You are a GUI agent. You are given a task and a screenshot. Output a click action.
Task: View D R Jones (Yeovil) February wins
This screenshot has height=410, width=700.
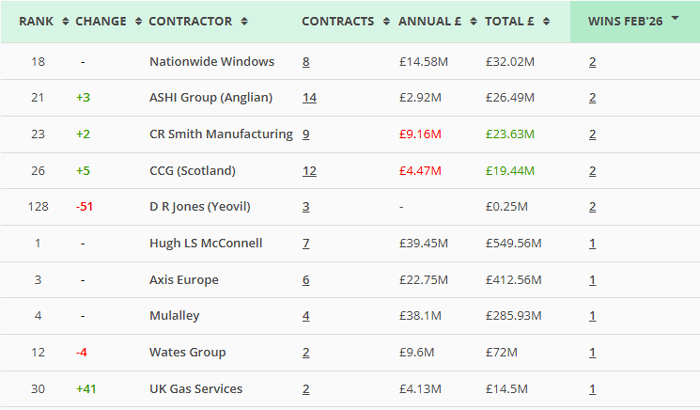pos(592,207)
